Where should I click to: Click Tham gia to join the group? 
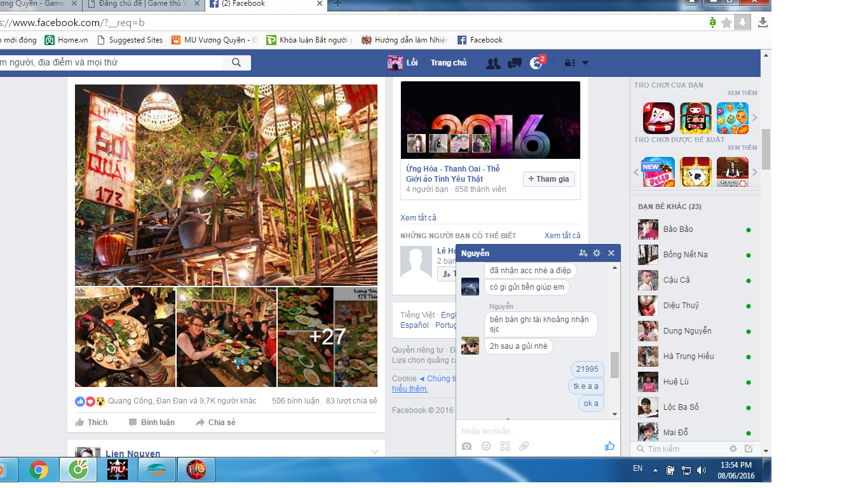coord(548,179)
